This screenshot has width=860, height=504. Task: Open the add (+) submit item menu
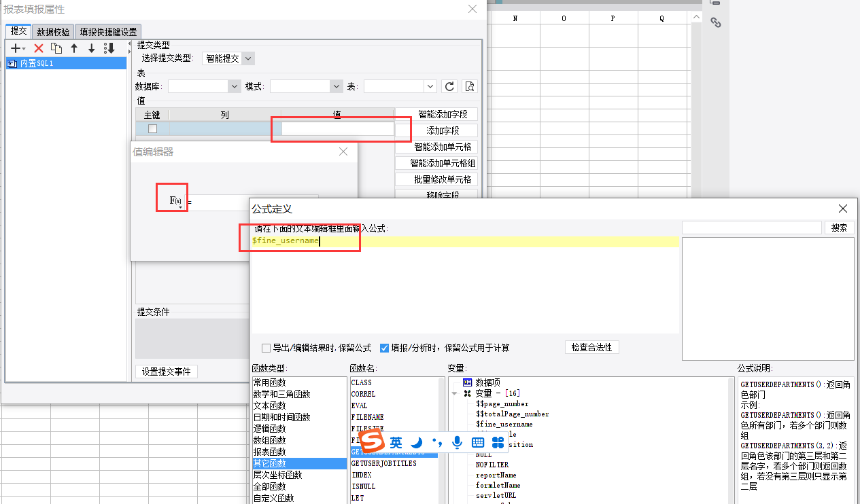coord(18,48)
